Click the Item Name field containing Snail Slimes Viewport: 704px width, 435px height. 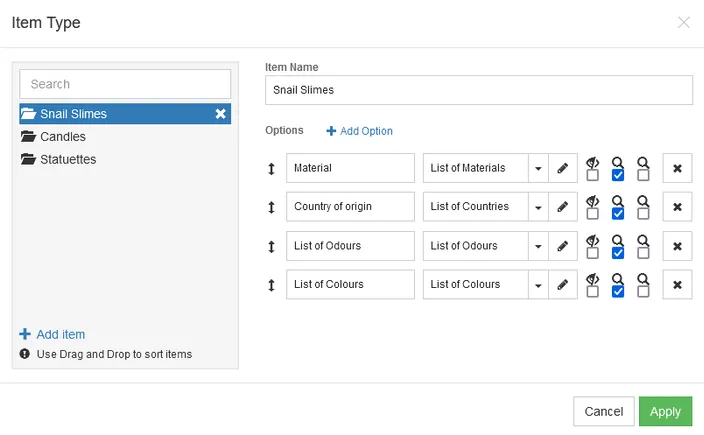pos(479,90)
